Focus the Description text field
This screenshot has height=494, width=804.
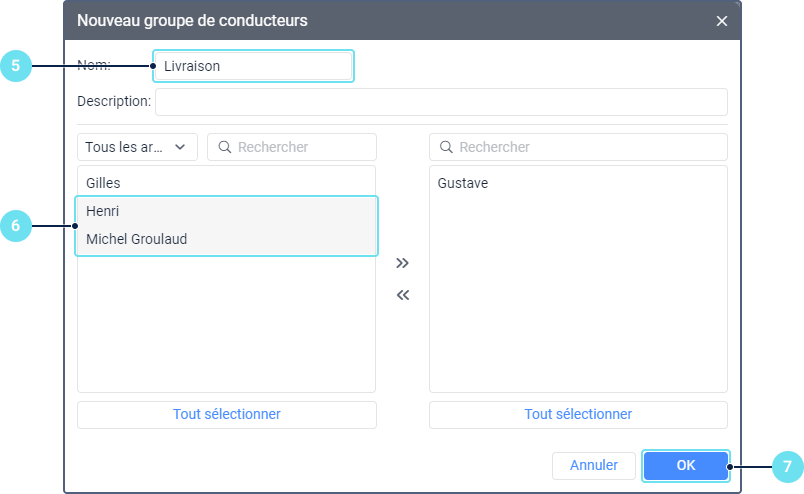coord(441,101)
